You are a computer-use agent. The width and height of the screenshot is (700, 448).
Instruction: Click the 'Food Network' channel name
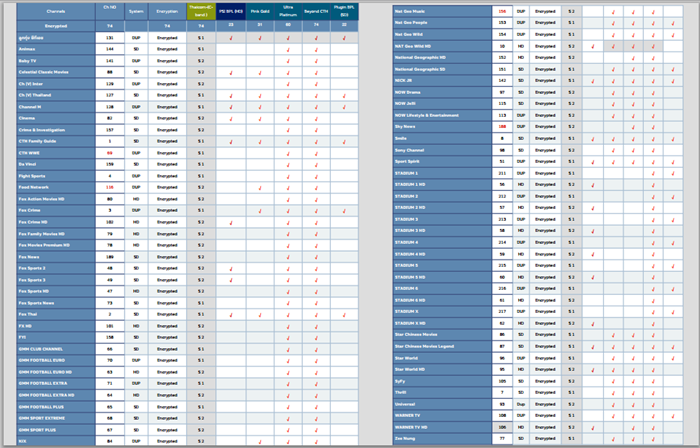pos(56,187)
